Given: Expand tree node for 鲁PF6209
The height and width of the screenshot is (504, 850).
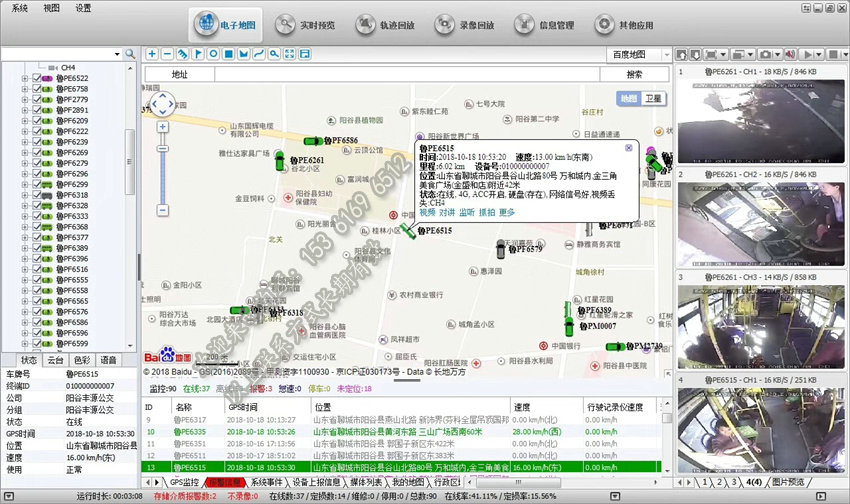Looking at the screenshot, I should [x=24, y=121].
